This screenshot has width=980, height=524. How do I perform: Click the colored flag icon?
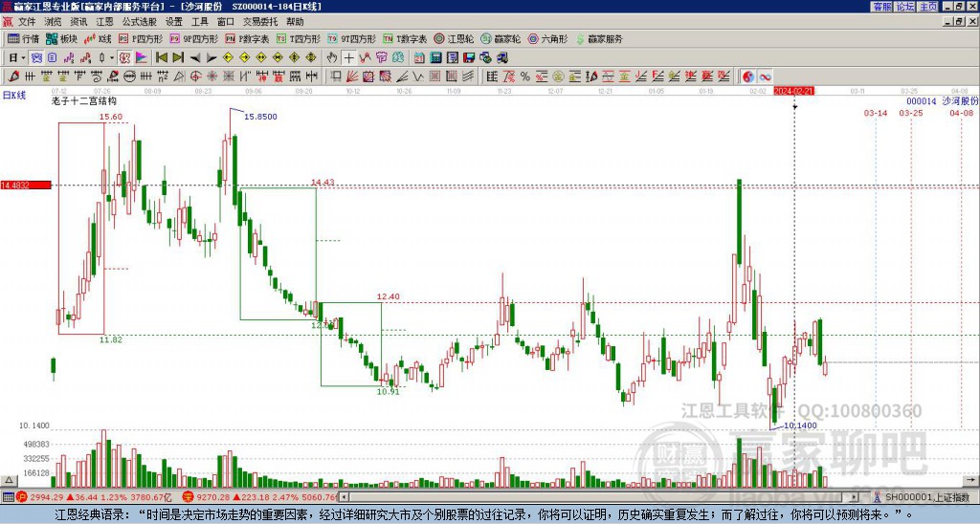[142, 58]
